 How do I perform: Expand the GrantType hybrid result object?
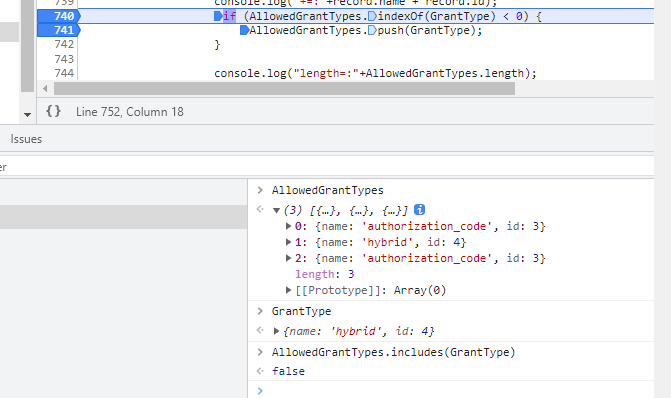click(x=276, y=331)
